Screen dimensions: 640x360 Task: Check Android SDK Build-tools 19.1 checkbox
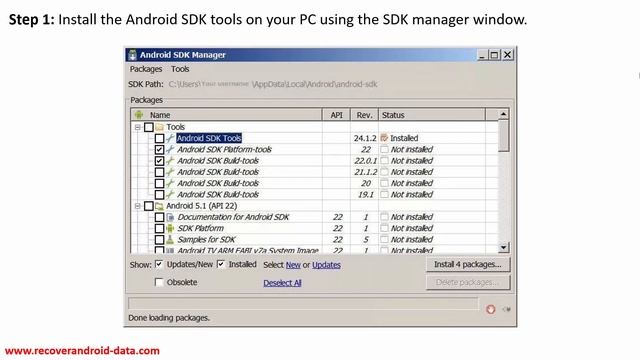(160, 195)
